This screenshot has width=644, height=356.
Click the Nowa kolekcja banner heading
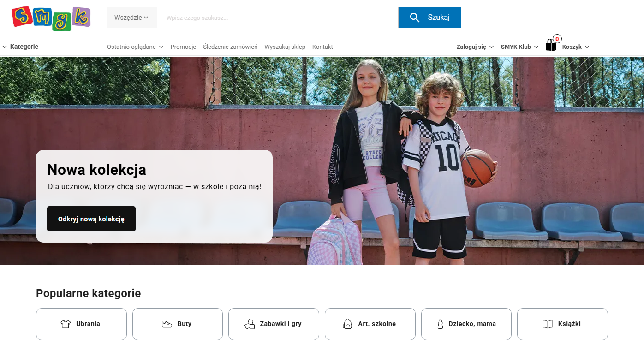tap(97, 170)
